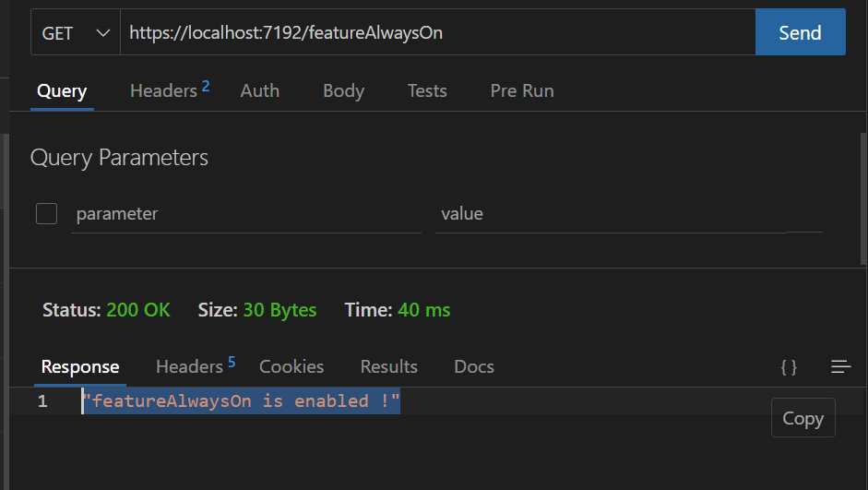Image resolution: width=868 pixels, height=490 pixels.
Task: Select the Tests tab
Action: [x=427, y=90]
